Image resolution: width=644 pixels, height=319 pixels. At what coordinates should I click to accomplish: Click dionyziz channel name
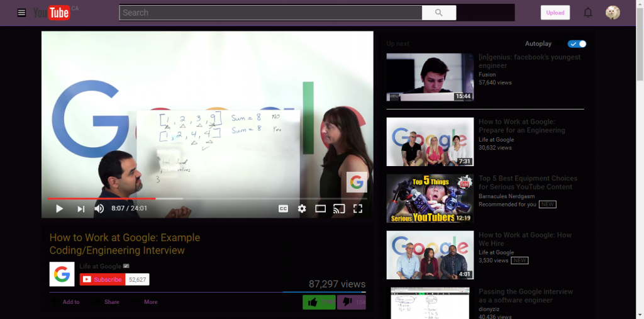coord(489,309)
